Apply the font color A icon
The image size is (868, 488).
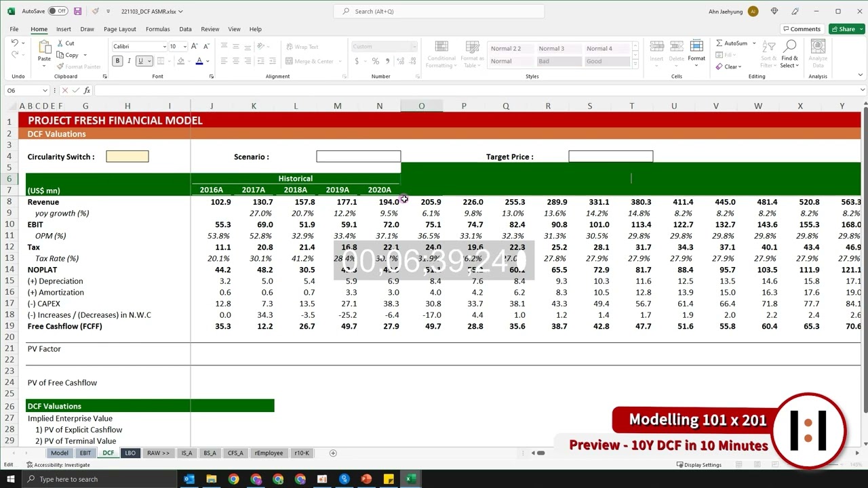tap(199, 61)
